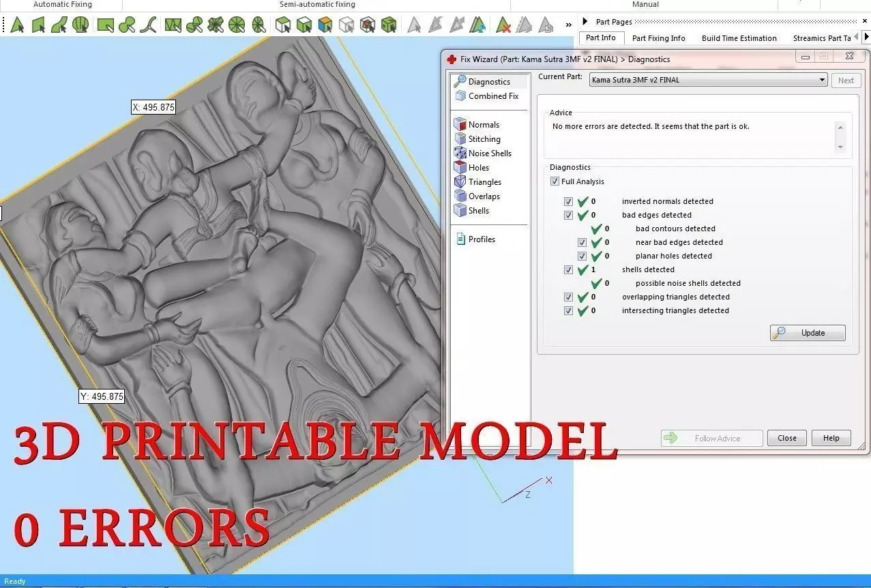This screenshot has width=871, height=588.
Task: Select the Build Time Estimation tab
Action: tap(739, 38)
